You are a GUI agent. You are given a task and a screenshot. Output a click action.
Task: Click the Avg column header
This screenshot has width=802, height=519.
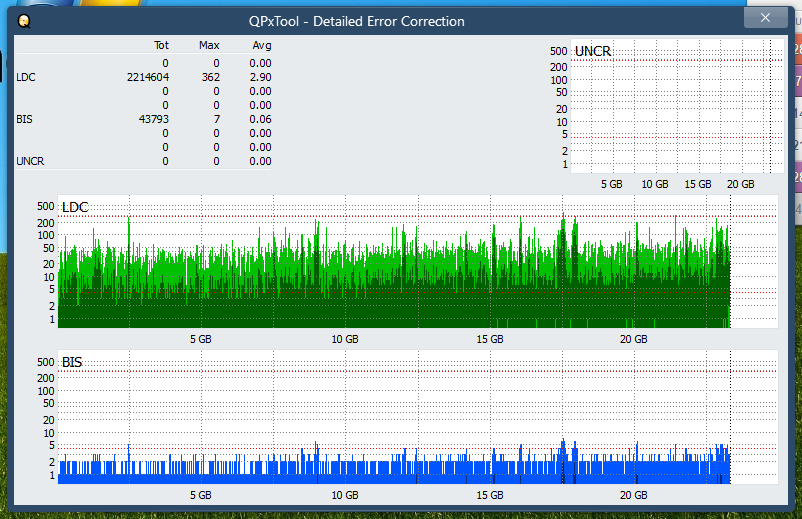coord(262,45)
